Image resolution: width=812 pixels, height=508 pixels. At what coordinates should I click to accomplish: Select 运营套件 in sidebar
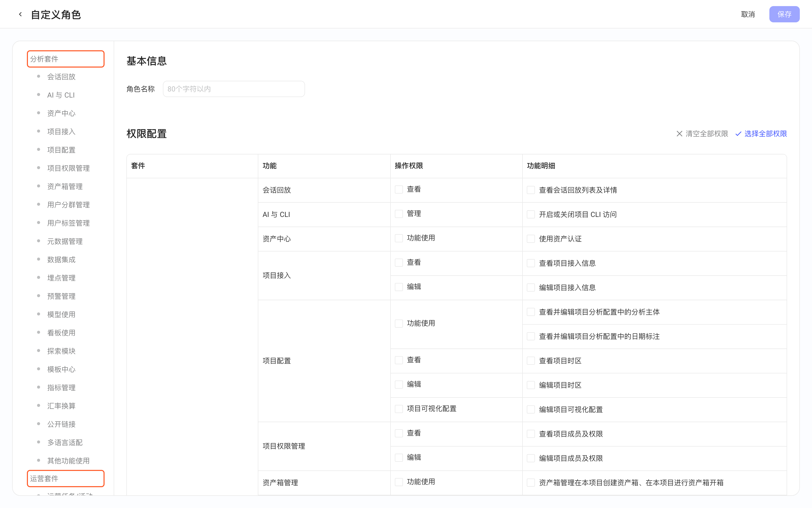[66, 479]
